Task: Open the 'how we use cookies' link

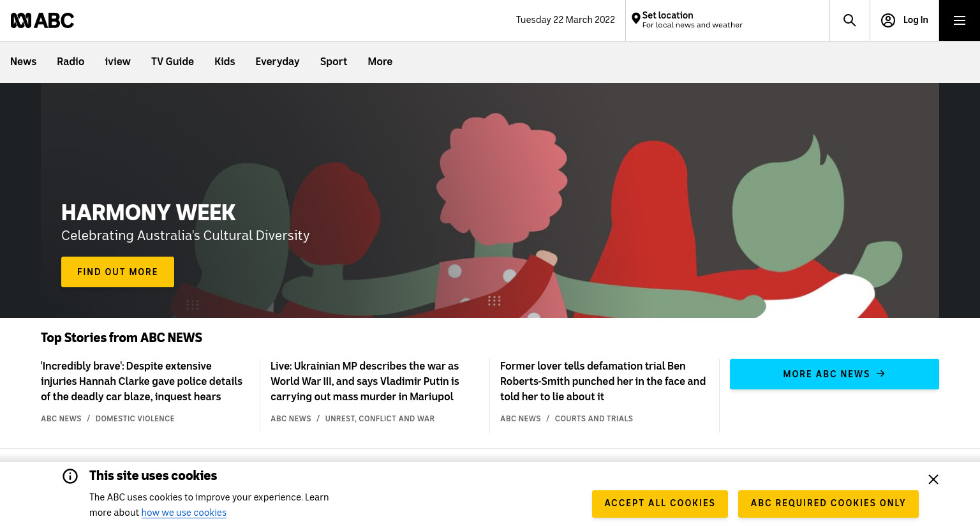Action: click(x=184, y=513)
